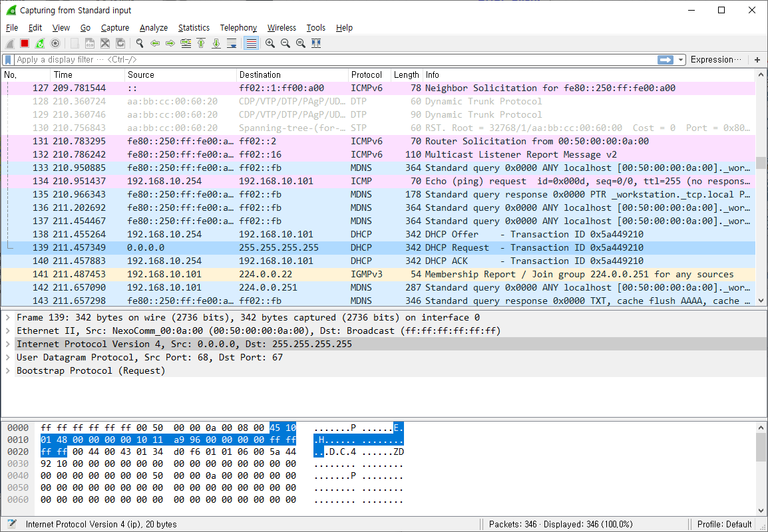
Task: Go back in packet history arrow
Action: tap(155, 44)
